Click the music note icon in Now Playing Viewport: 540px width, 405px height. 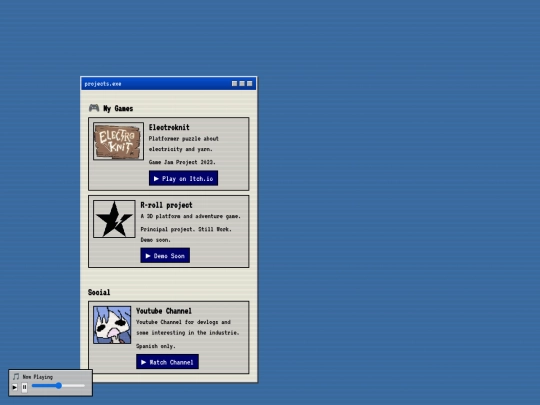coord(15,376)
